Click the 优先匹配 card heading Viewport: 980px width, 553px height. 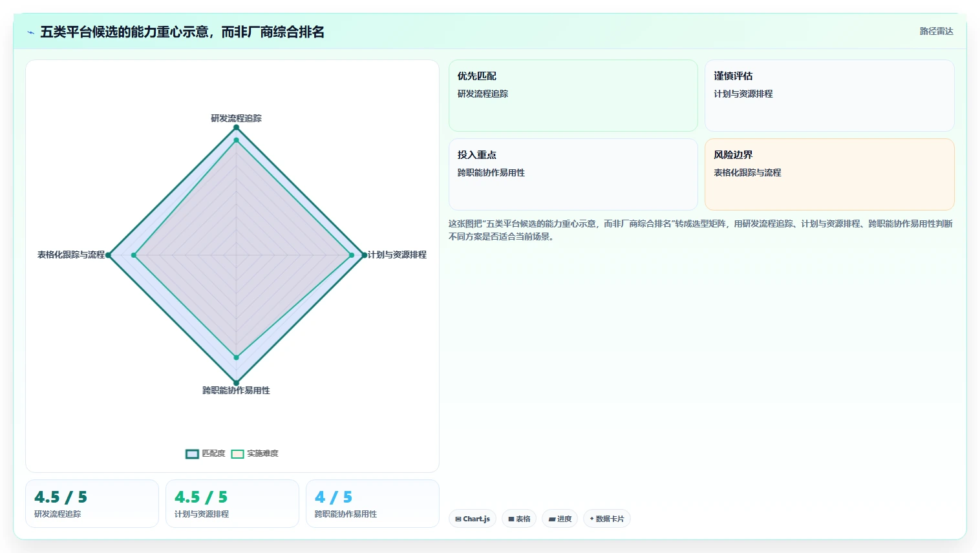pos(477,76)
